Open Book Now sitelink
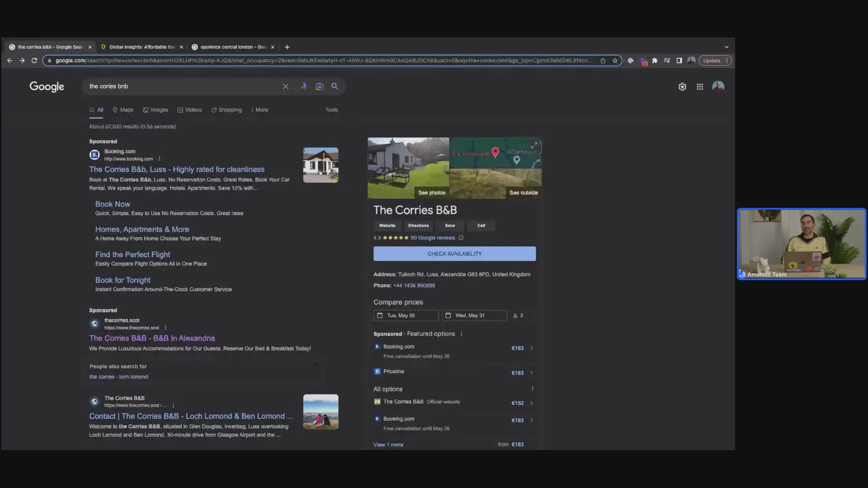This screenshot has width=868, height=488. tap(113, 204)
